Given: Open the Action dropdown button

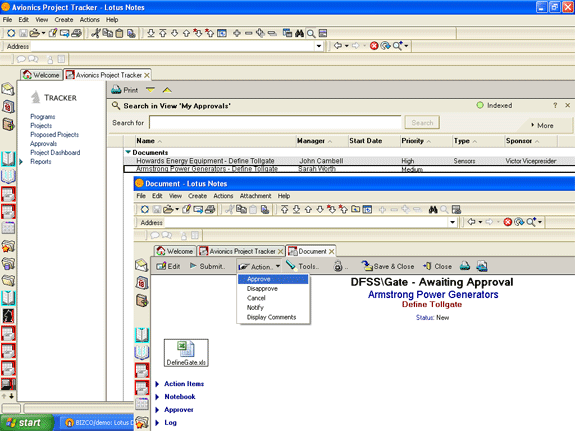Looking at the screenshot, I should click(x=259, y=266).
